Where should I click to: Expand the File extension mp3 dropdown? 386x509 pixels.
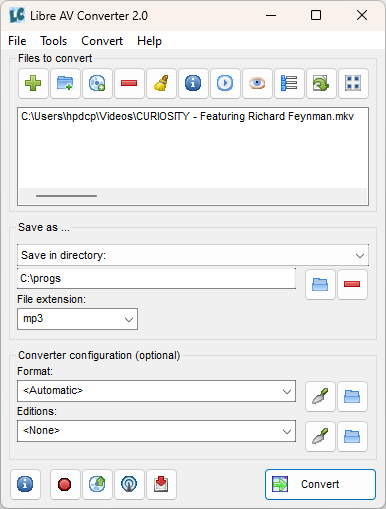pyautogui.click(x=77, y=319)
